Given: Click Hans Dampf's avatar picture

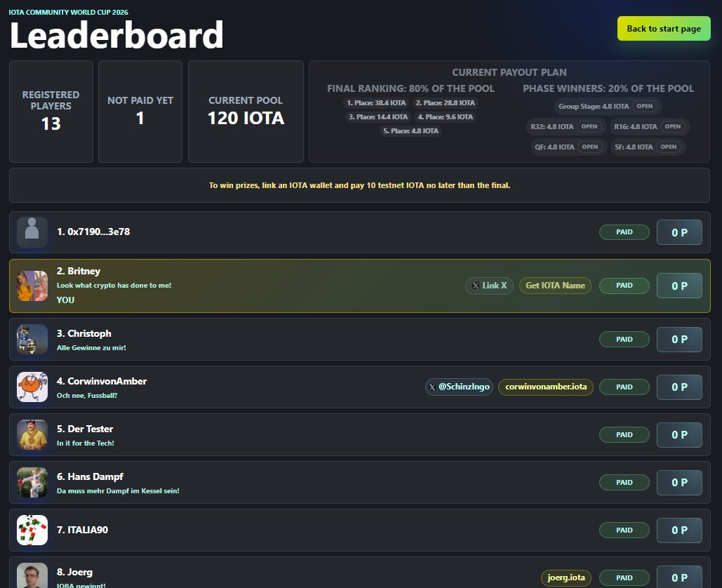Looking at the screenshot, I should tap(32, 483).
